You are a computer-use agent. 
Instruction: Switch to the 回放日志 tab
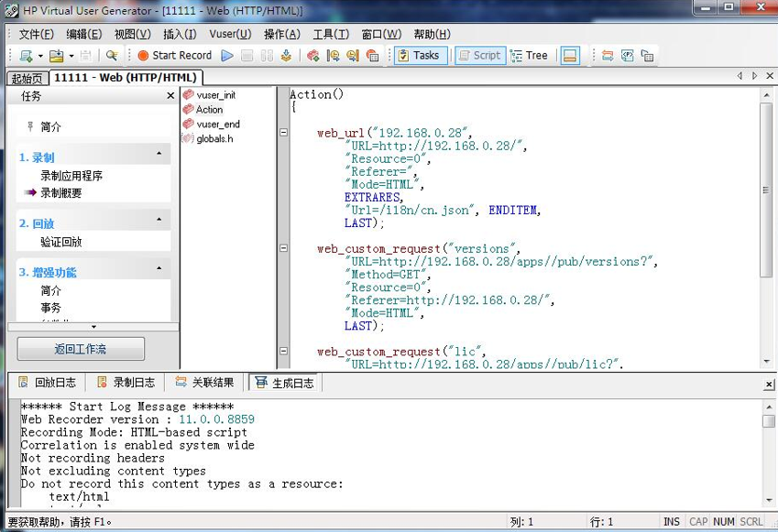pos(47,382)
